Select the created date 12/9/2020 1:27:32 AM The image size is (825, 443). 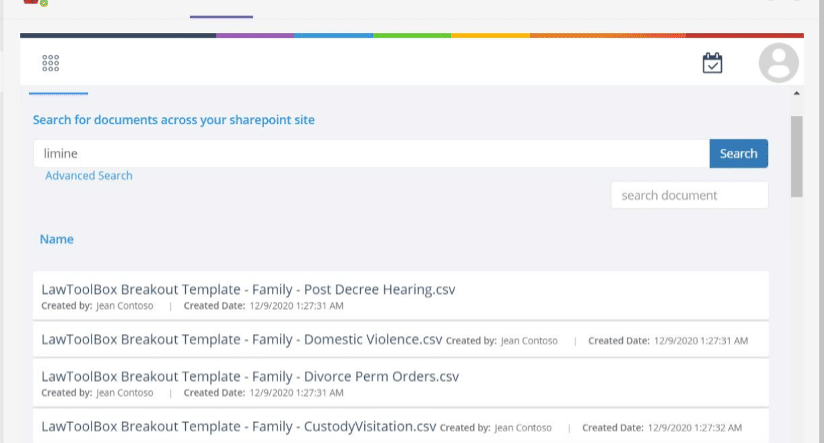(695, 428)
